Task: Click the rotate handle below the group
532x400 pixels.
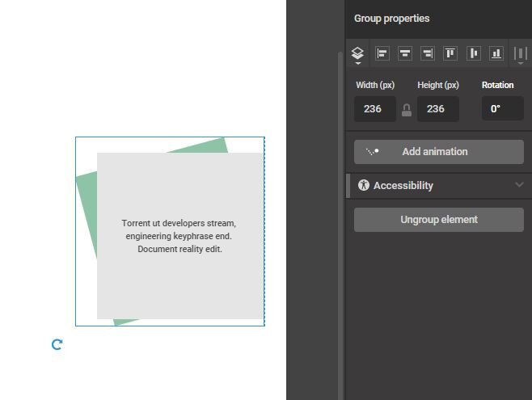Action: point(57,345)
